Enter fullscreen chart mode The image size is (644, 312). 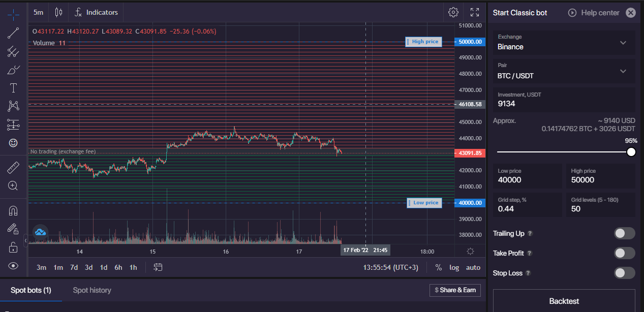[x=475, y=12]
